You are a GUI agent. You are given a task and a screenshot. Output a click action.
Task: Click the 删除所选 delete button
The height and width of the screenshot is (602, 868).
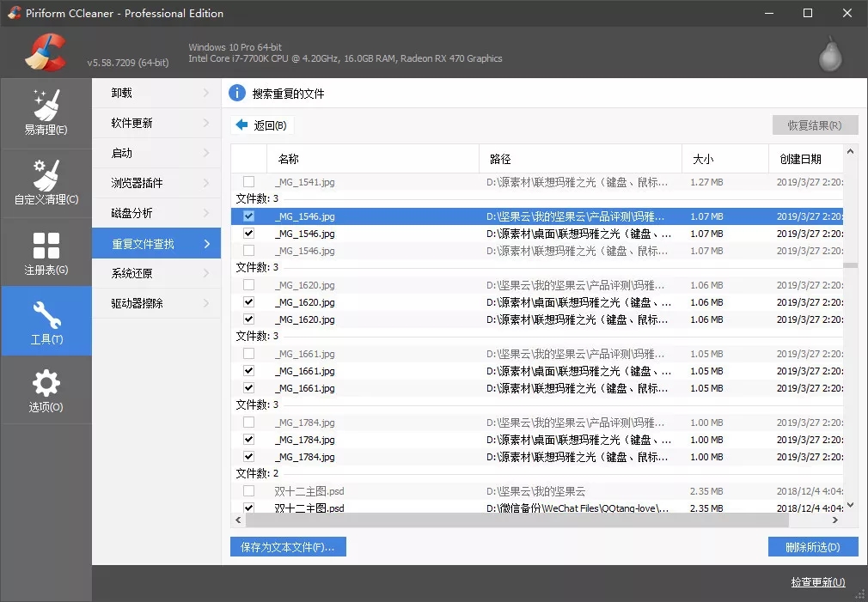812,546
